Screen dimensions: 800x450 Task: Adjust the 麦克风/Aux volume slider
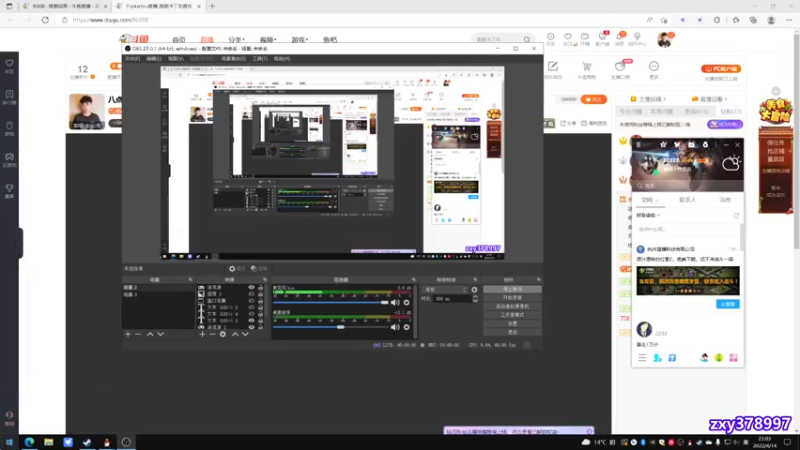tap(331, 303)
